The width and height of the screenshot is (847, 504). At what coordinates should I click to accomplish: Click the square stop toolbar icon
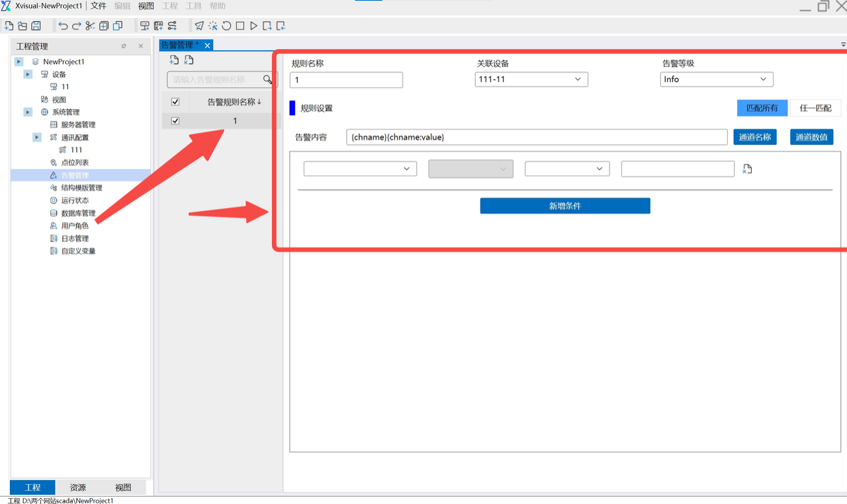coord(240,26)
